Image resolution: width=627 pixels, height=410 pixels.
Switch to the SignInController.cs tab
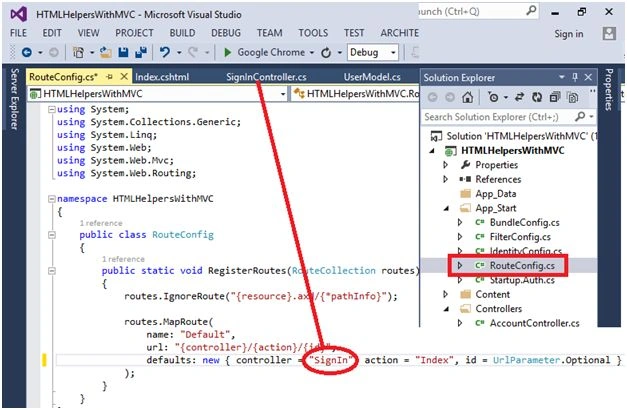(266, 77)
